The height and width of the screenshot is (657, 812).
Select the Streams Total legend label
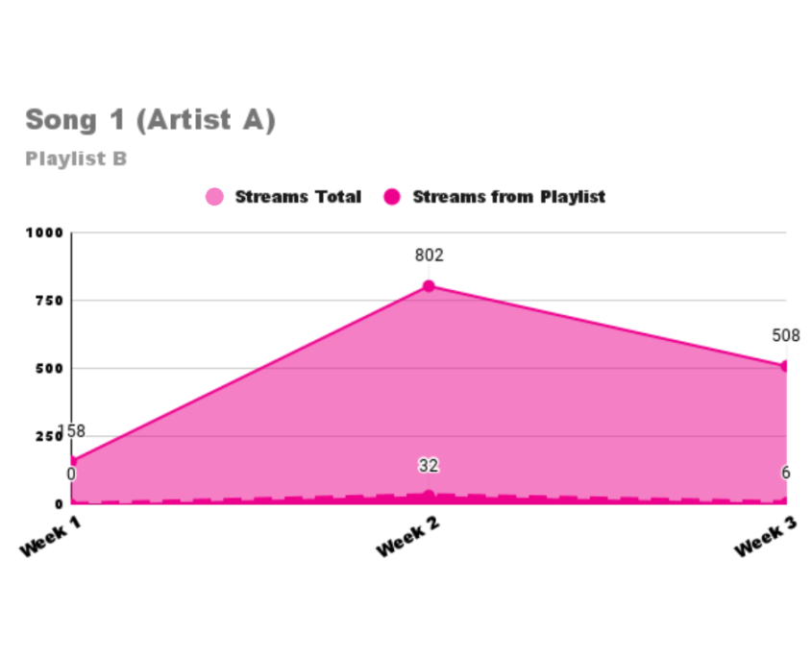[x=298, y=197]
